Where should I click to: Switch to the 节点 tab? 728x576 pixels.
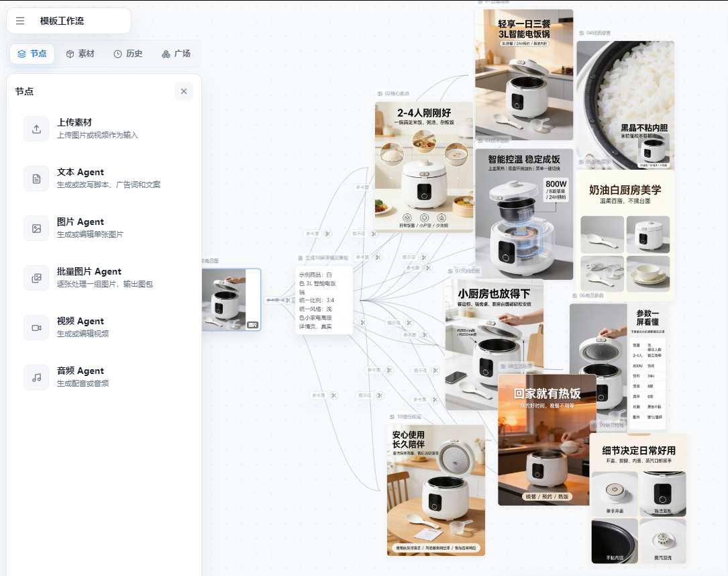click(32, 54)
